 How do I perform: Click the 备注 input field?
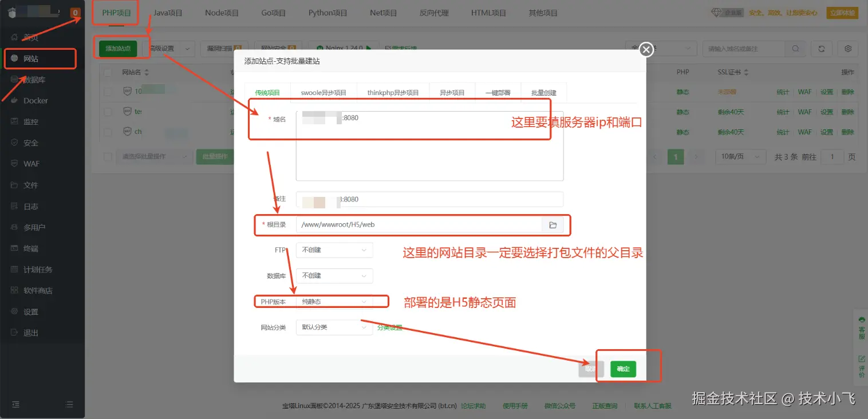(429, 199)
